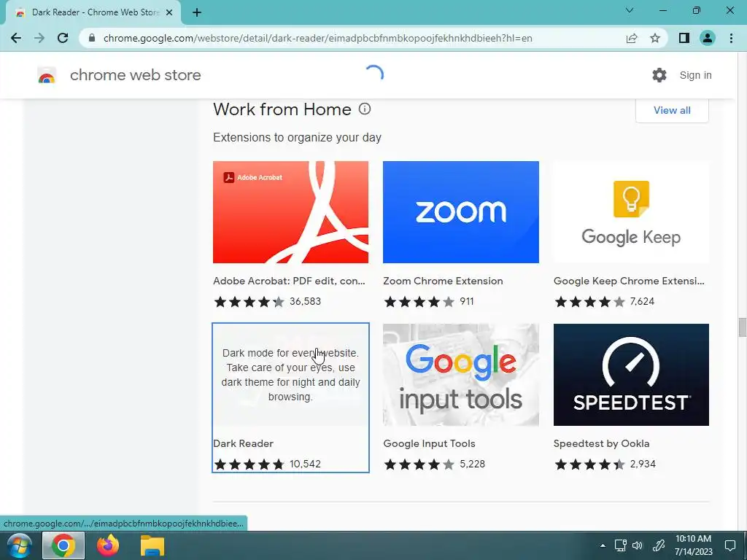Open volume control speaker icon
This screenshot has height=560, width=747.
pos(638,545)
